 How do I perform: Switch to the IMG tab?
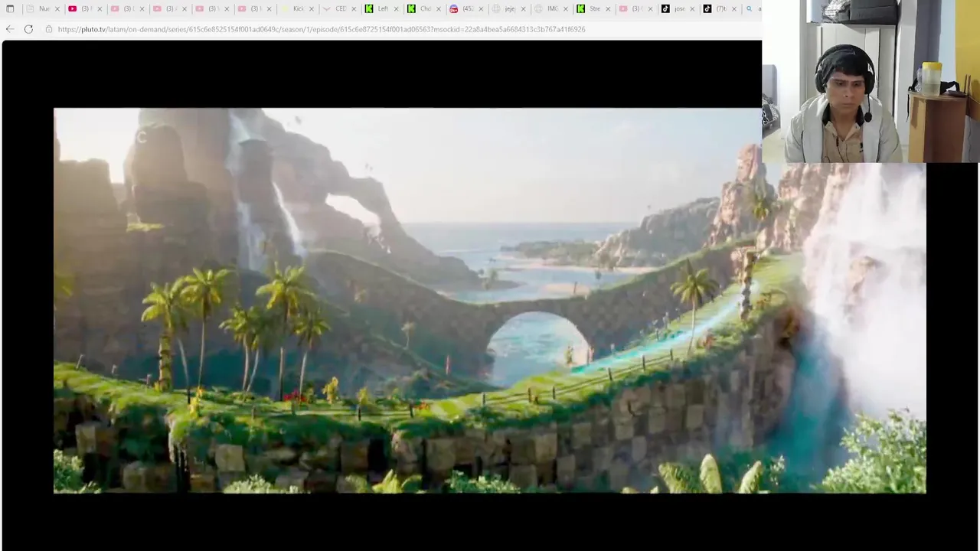[551, 8]
